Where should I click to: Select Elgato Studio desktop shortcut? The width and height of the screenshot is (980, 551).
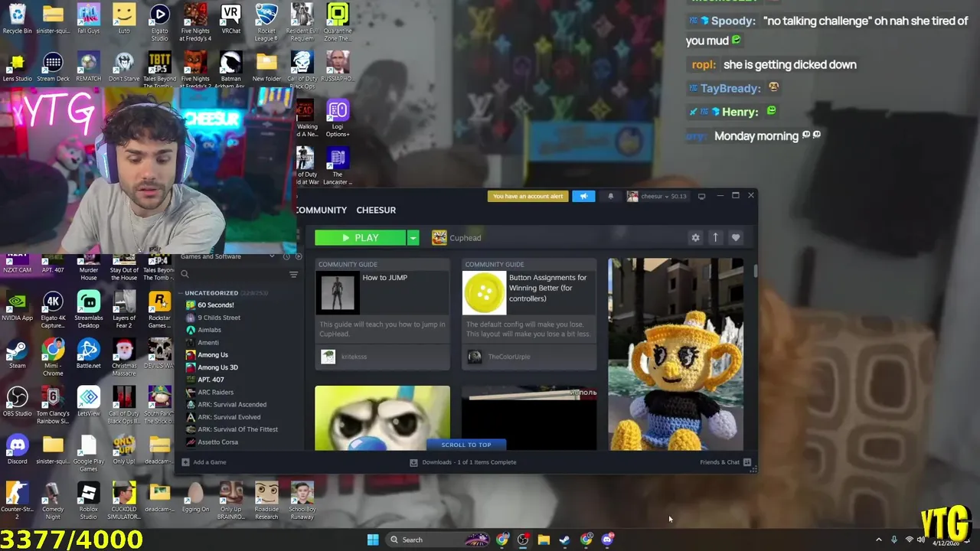tap(159, 23)
